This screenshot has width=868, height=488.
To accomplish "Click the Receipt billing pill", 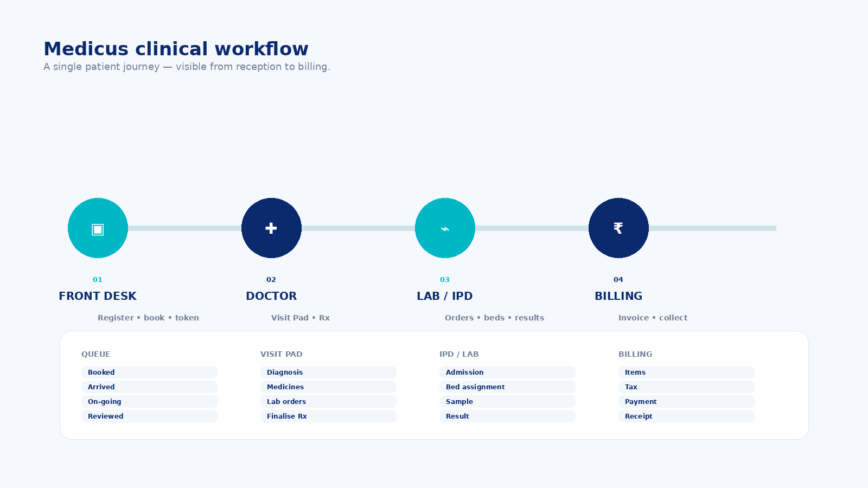I will click(686, 416).
